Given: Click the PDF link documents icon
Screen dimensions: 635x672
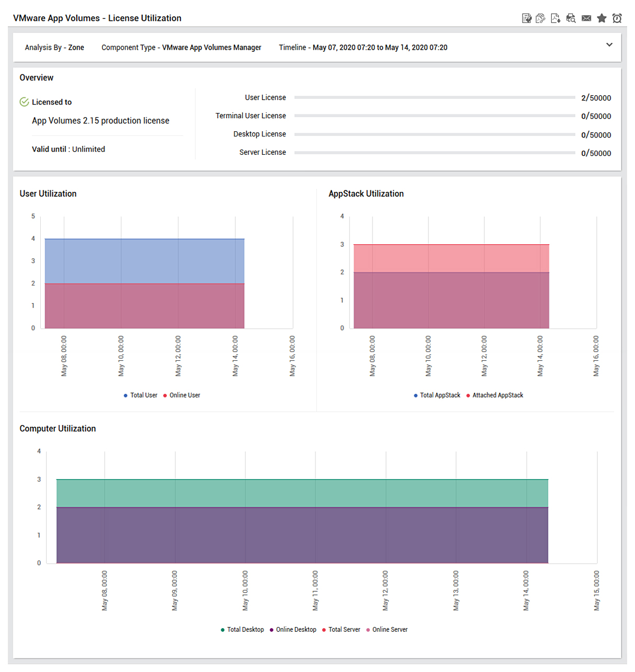Looking at the screenshot, I should [541, 18].
